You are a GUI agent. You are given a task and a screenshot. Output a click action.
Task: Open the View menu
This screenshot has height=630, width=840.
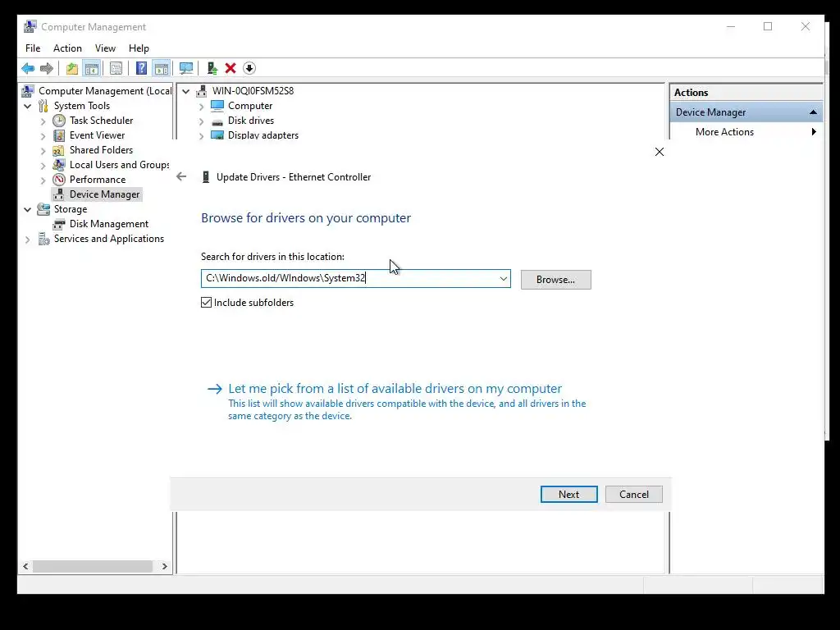point(105,48)
